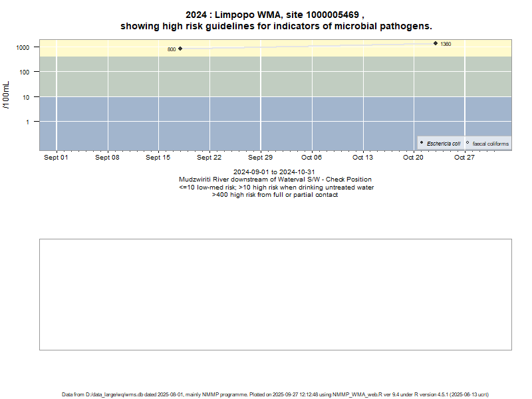Click the blue data source footer text
Image resolution: width=532 pixels, height=399 pixels.
pyautogui.click(x=275, y=394)
